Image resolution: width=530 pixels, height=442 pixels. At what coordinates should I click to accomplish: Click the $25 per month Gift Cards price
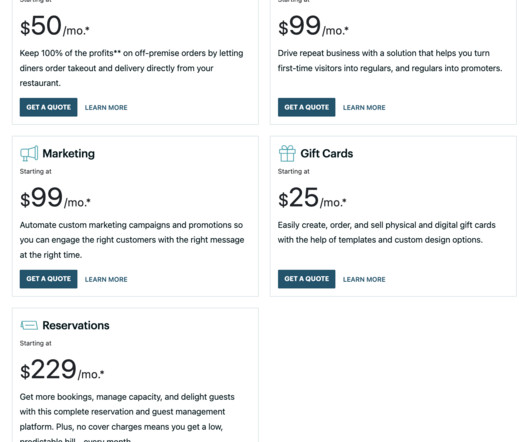pyautogui.click(x=312, y=197)
